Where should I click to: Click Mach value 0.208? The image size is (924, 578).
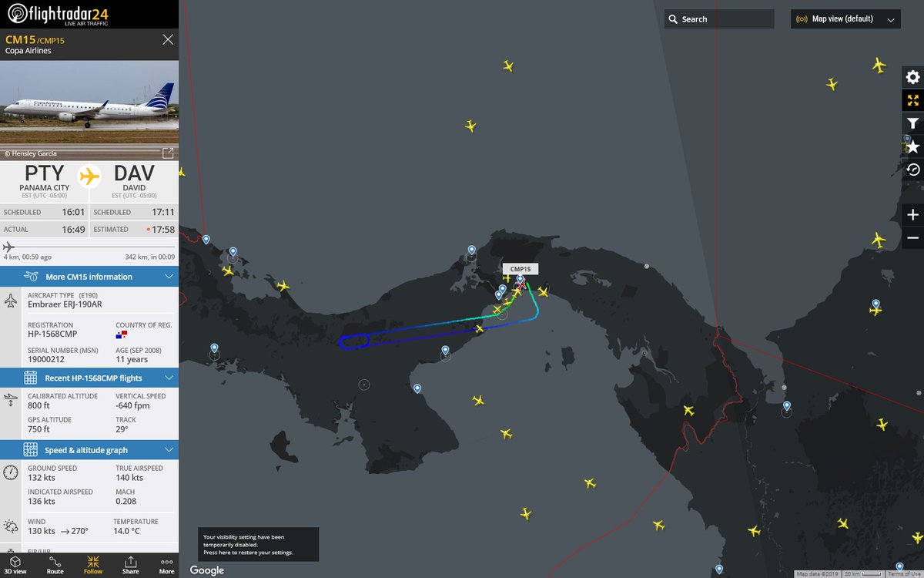(x=126, y=501)
